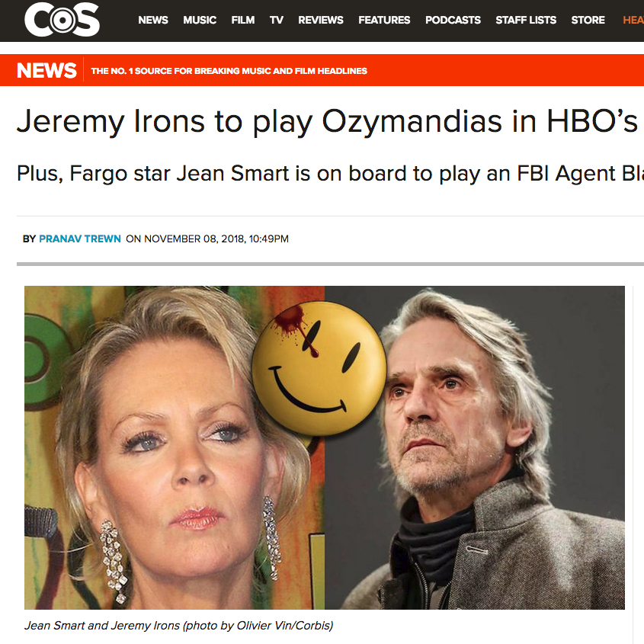The height and width of the screenshot is (644, 644).
Task: Click the photo caption text
Action: click(178, 626)
